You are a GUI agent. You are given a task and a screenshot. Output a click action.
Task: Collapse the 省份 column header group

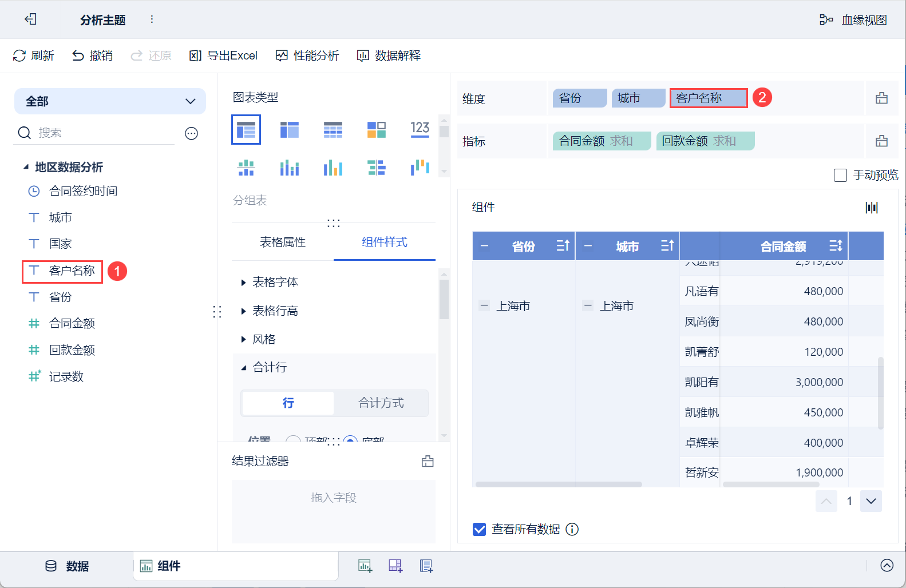pos(485,247)
